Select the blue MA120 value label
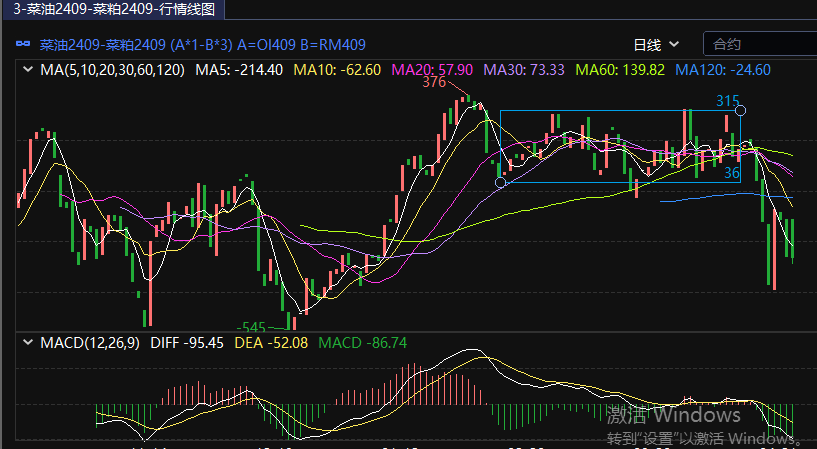The image size is (817, 449). pos(723,70)
